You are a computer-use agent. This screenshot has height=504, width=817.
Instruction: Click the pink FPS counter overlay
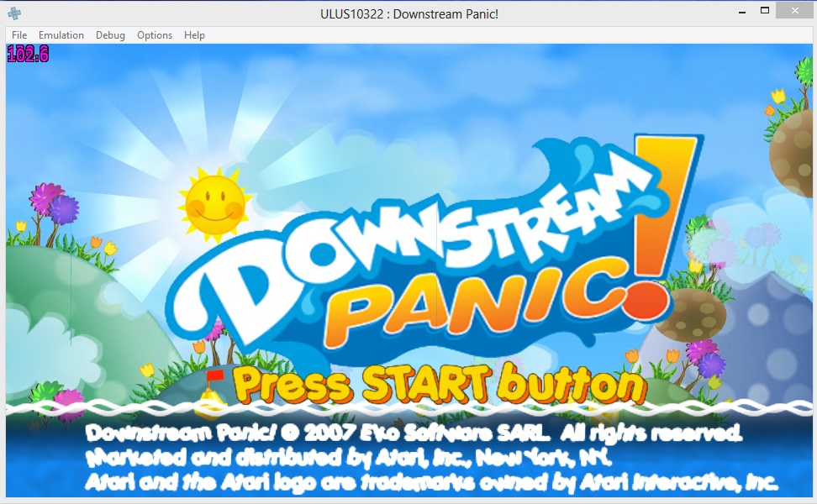coord(28,55)
